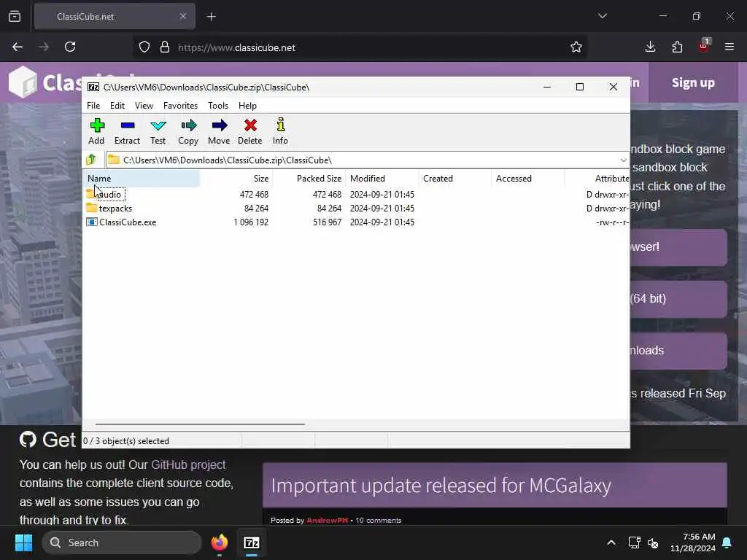
Task: Show hidden system tray icons
Action: [611, 542]
